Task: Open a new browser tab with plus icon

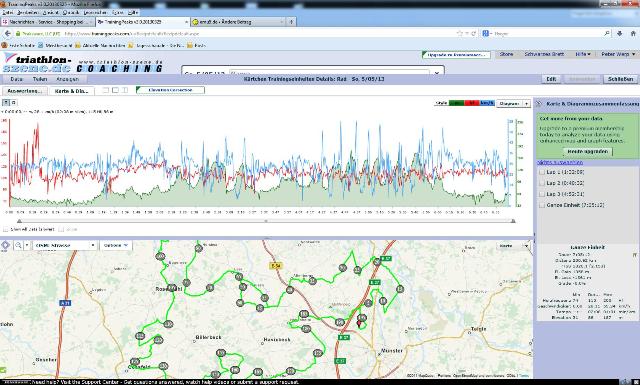Action: [x=291, y=22]
